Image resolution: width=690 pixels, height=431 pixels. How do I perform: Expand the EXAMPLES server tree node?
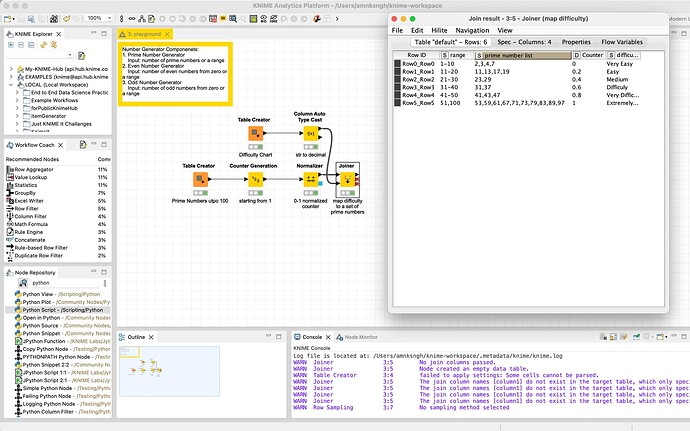11,77
